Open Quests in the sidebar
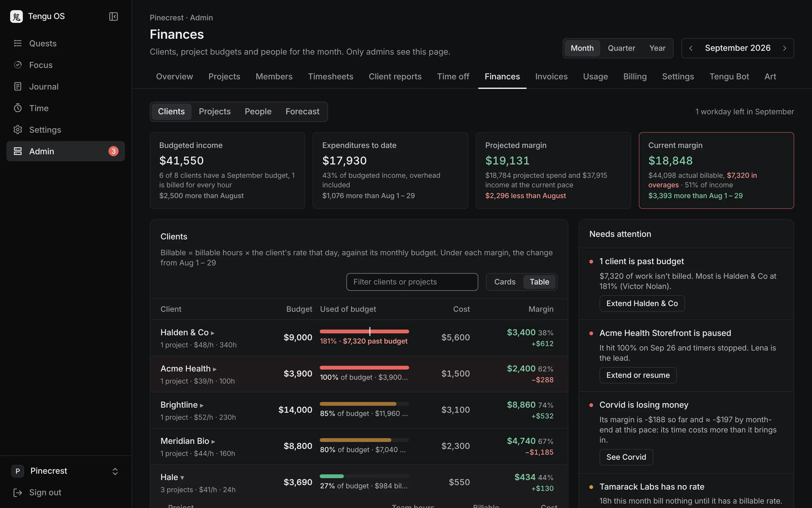The width and height of the screenshot is (812, 508). click(65, 43)
